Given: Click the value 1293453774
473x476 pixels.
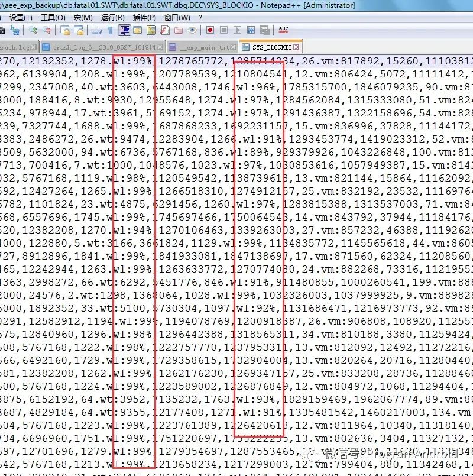Looking at the screenshot, I should pyautogui.click(x=321, y=140).
